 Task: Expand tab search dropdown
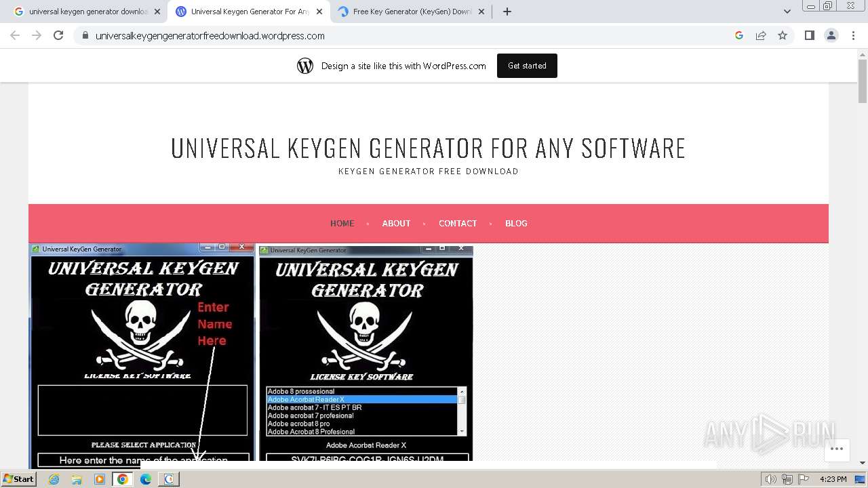(787, 12)
